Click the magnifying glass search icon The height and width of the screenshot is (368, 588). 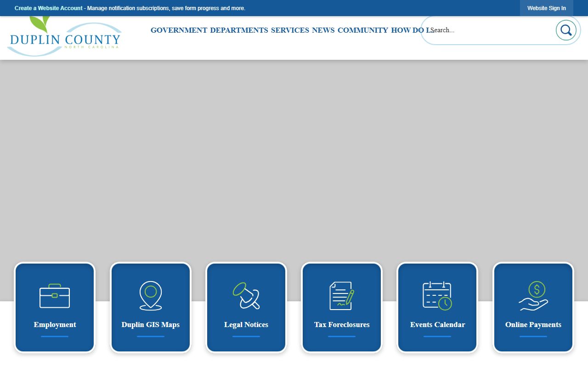(x=566, y=30)
